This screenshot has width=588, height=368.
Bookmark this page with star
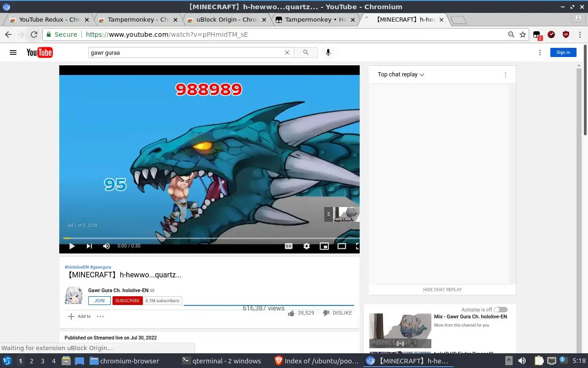pyautogui.click(x=523, y=34)
